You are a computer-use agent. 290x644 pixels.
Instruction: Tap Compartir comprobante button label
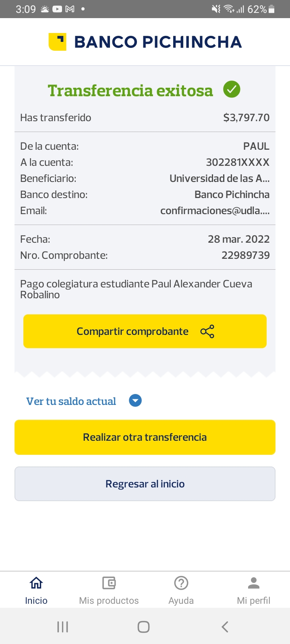[x=133, y=331]
